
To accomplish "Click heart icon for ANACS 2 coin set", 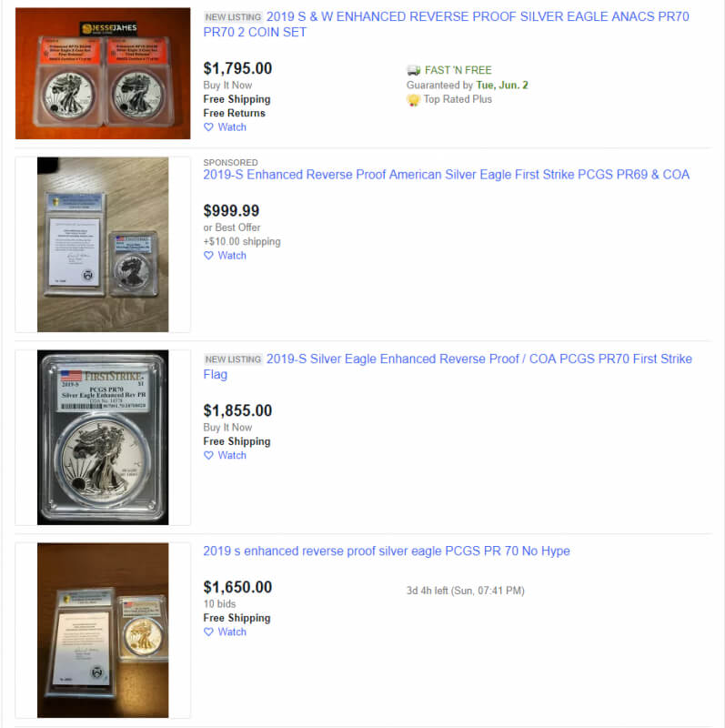I will tap(208, 127).
